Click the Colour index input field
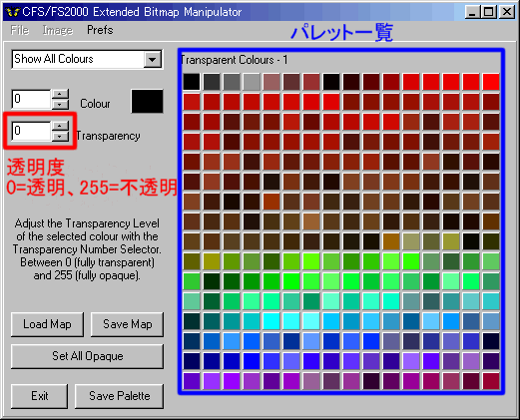This screenshot has height=420, width=520. point(31,99)
